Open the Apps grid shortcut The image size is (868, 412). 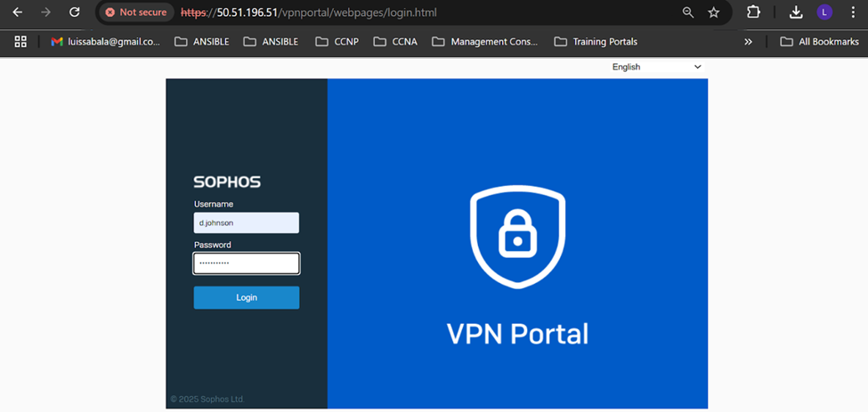pyautogui.click(x=20, y=42)
